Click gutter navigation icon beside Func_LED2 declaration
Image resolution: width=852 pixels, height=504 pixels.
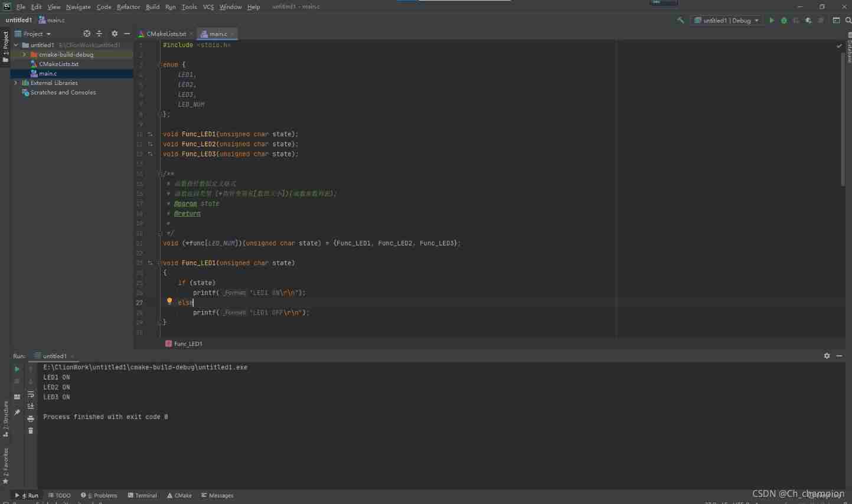(150, 144)
